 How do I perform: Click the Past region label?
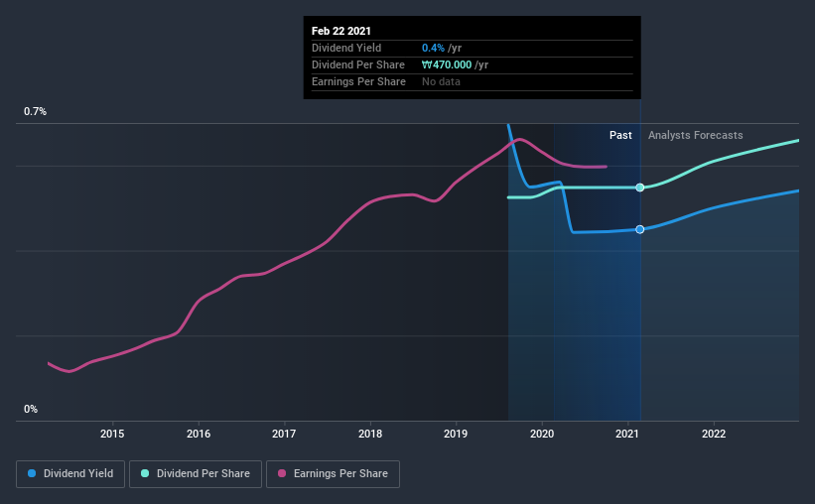tap(620, 135)
